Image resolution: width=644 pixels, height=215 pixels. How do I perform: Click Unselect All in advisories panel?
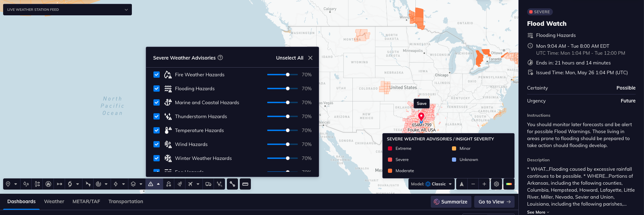[x=289, y=58]
